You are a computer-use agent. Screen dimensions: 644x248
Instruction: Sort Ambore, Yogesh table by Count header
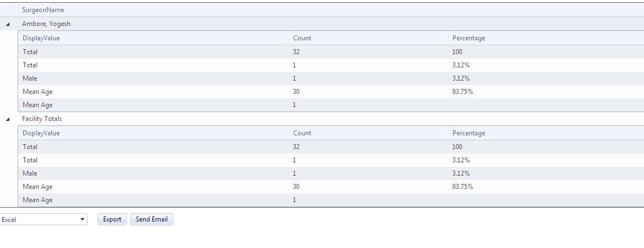click(x=302, y=38)
